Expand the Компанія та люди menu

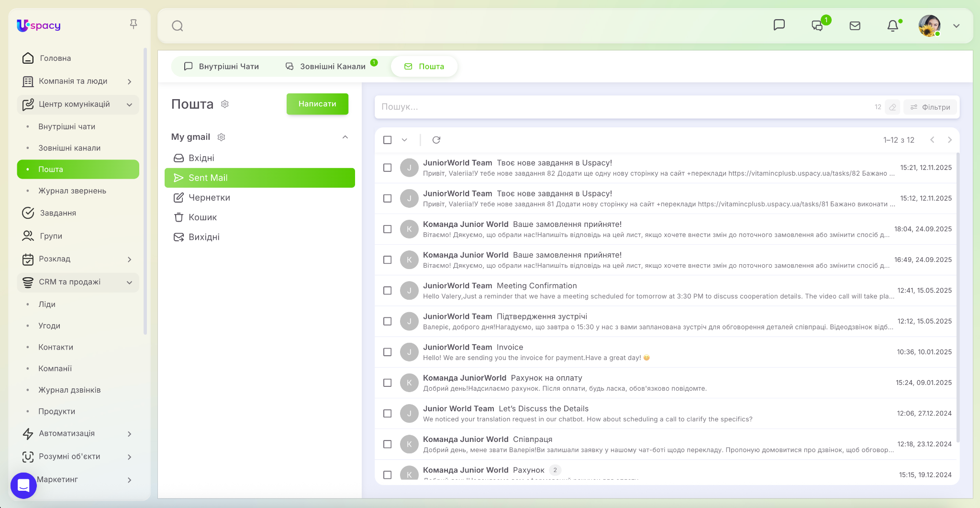[129, 81]
